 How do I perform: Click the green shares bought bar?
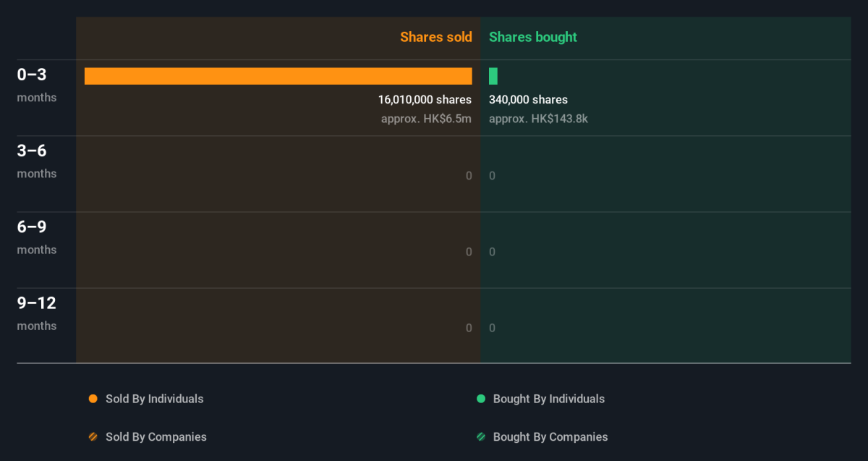[x=493, y=76]
